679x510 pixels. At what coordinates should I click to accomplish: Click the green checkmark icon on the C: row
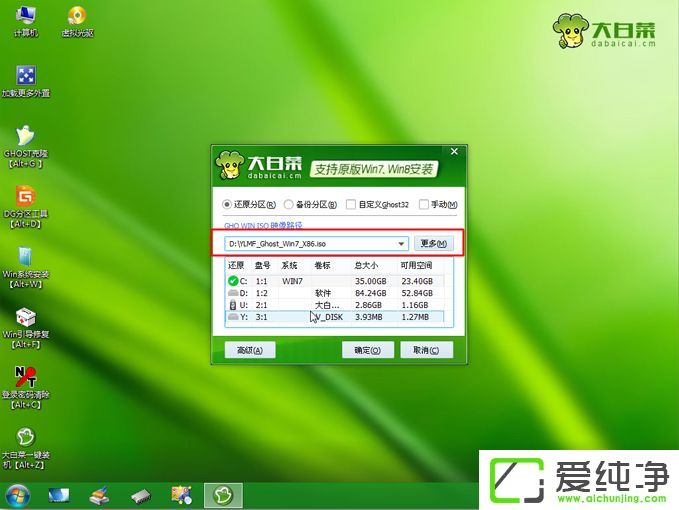[x=233, y=281]
